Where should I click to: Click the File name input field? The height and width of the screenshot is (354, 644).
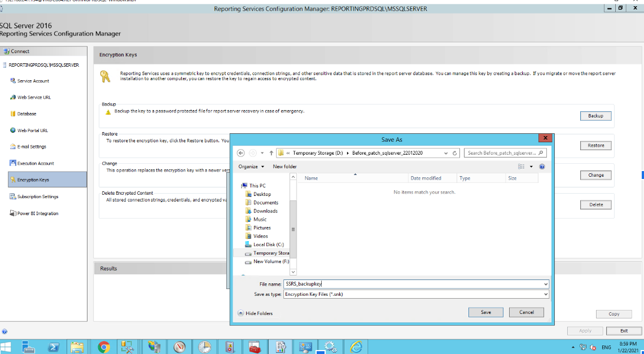click(413, 284)
